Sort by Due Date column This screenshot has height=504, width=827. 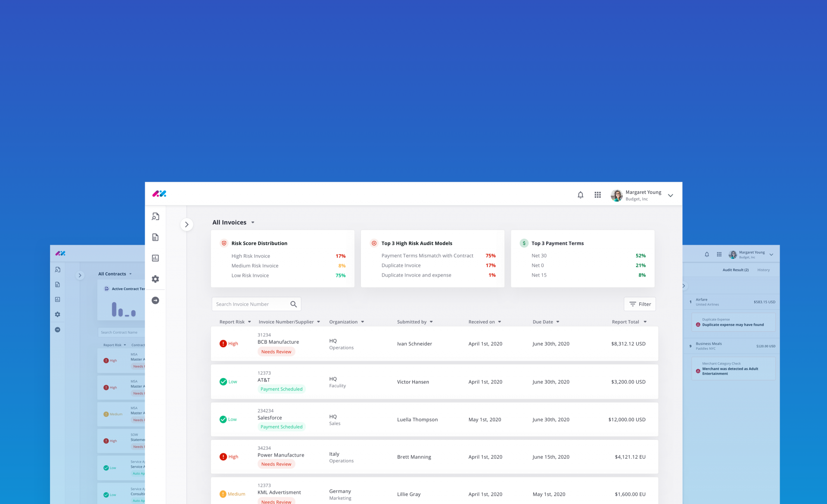point(546,322)
